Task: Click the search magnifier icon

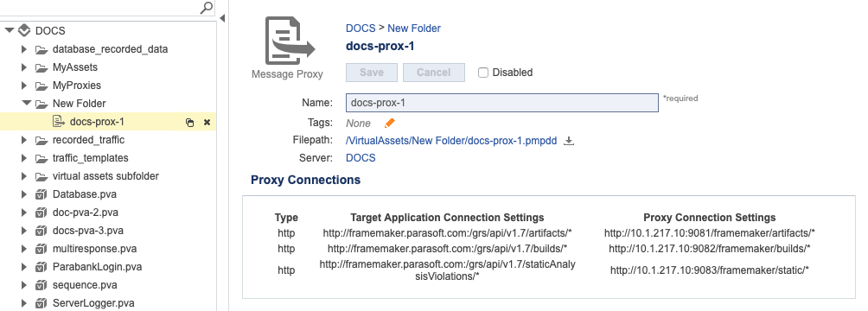Action: [x=206, y=7]
